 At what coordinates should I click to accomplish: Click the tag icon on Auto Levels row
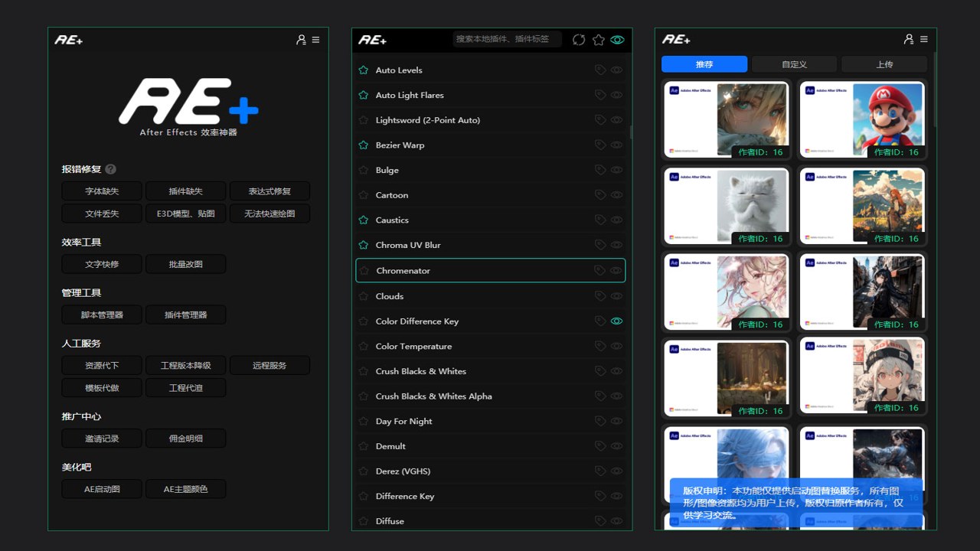tap(600, 70)
